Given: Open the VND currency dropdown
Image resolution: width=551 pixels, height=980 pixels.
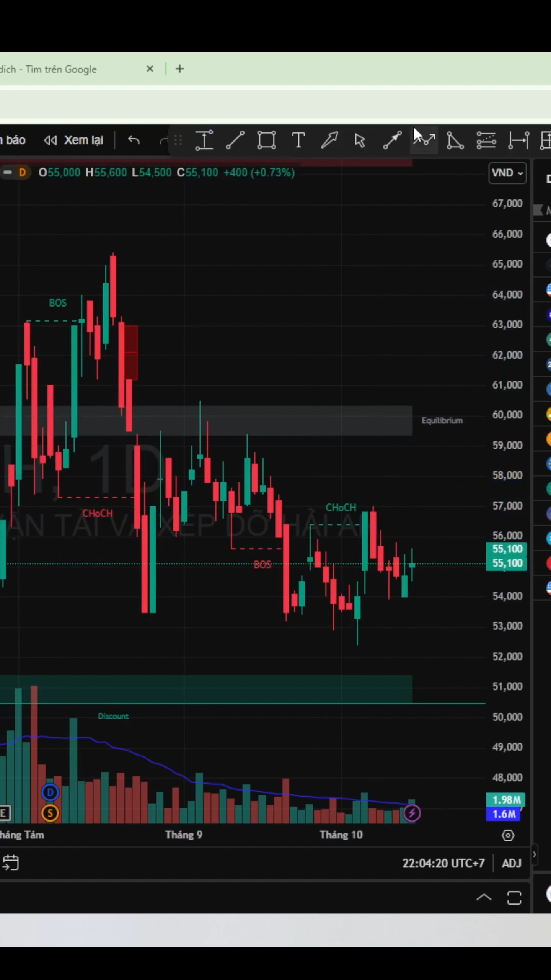Looking at the screenshot, I should [x=507, y=173].
